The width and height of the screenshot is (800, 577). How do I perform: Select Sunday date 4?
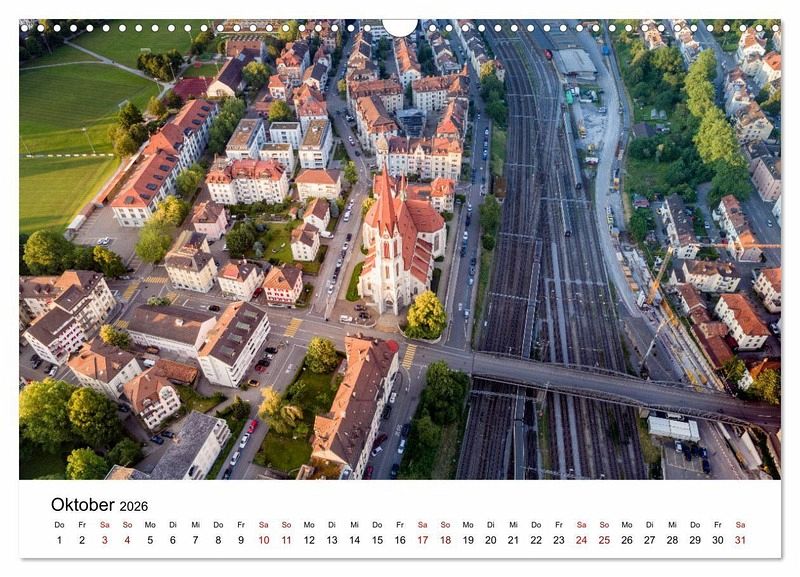[x=127, y=540]
